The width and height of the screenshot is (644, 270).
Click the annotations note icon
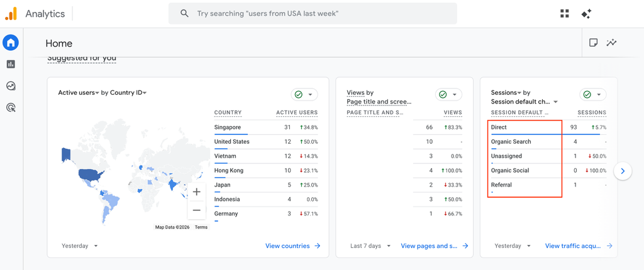[593, 43]
